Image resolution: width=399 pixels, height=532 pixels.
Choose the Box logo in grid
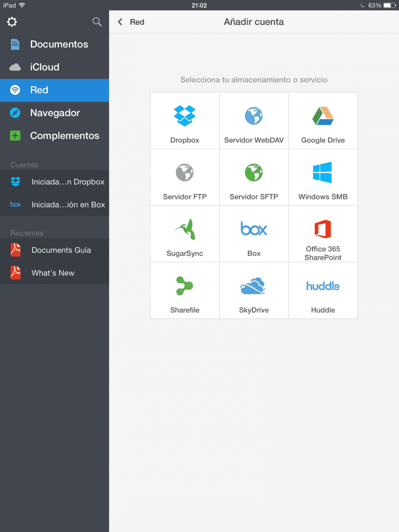pos(254,229)
